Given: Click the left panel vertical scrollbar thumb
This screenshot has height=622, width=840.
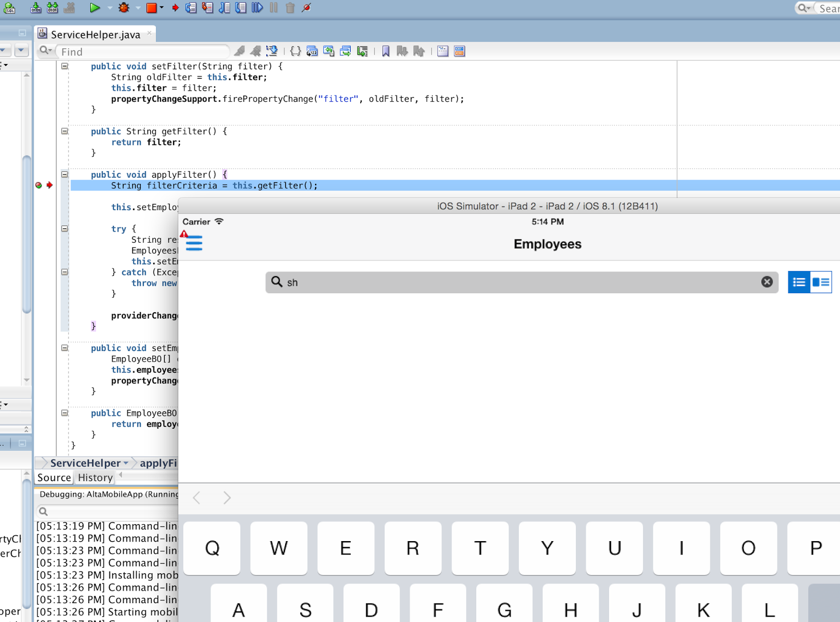Looking at the screenshot, I should pyautogui.click(x=27, y=234).
